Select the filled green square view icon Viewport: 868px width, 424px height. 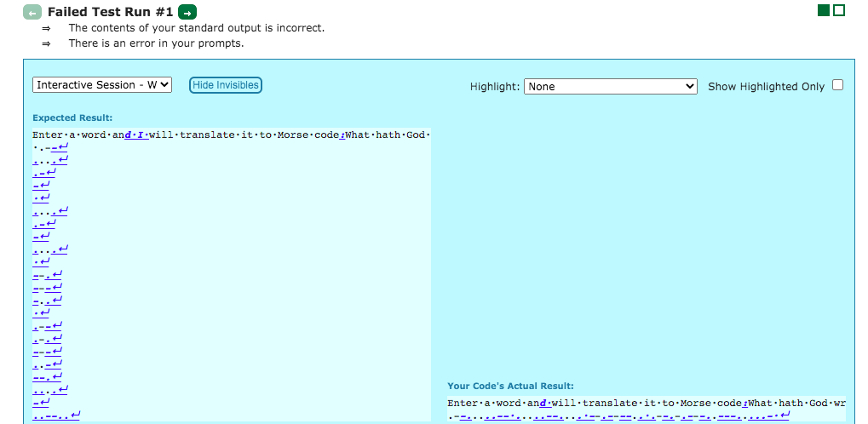824,10
